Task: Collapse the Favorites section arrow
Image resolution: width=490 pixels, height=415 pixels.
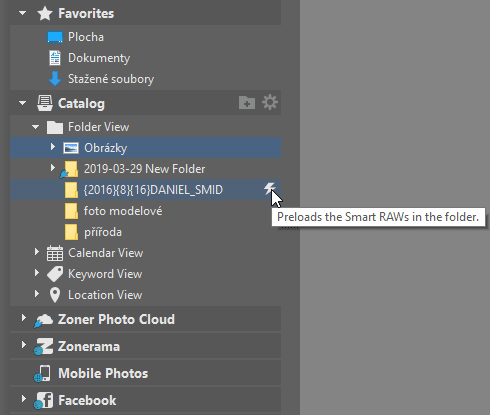Action: pyautogui.click(x=23, y=13)
